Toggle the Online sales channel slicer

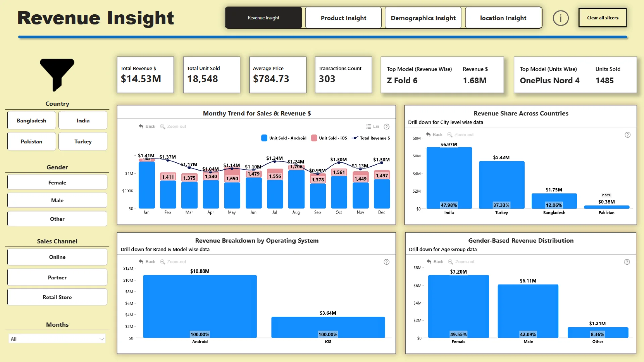[57, 257]
